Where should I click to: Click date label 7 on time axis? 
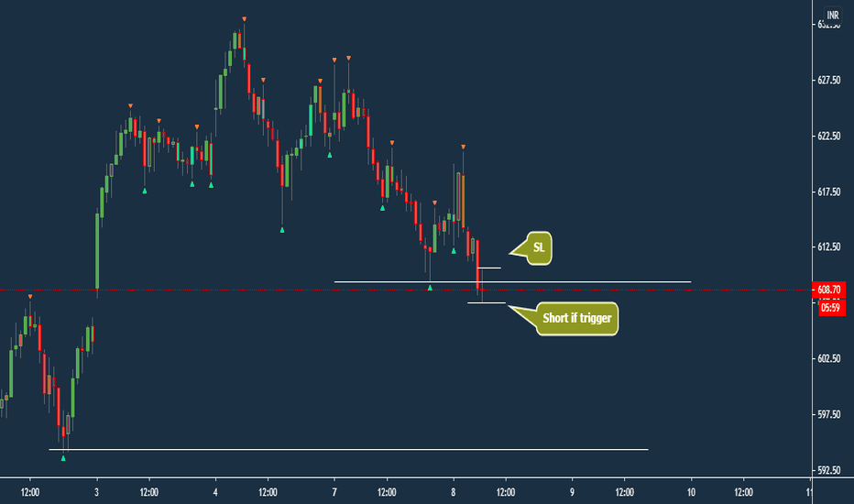(x=334, y=493)
